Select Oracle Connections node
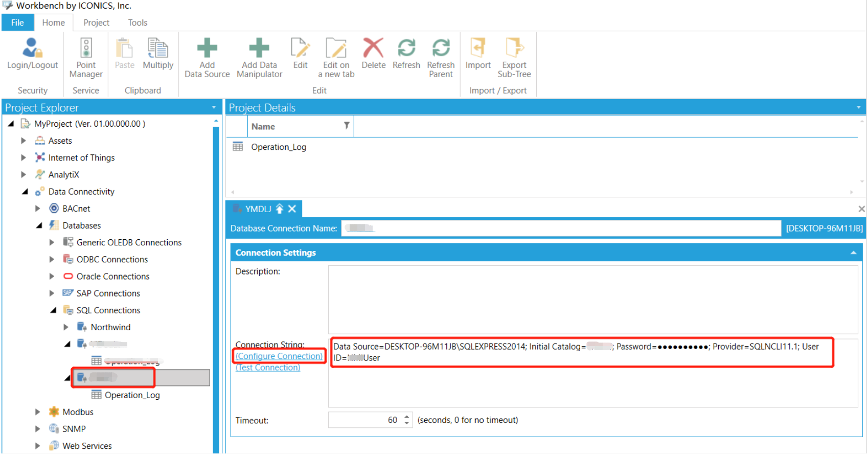Image resolution: width=868 pixels, height=456 pixels. click(x=113, y=276)
